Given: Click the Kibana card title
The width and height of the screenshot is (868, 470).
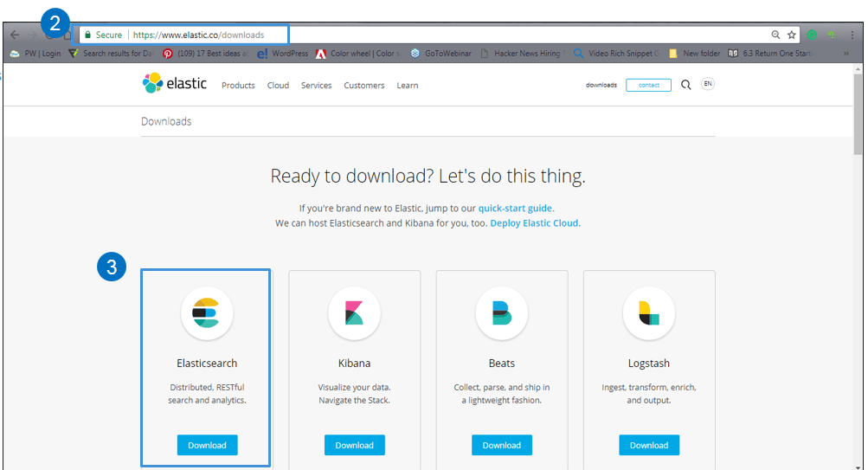Looking at the screenshot, I should (x=354, y=364).
